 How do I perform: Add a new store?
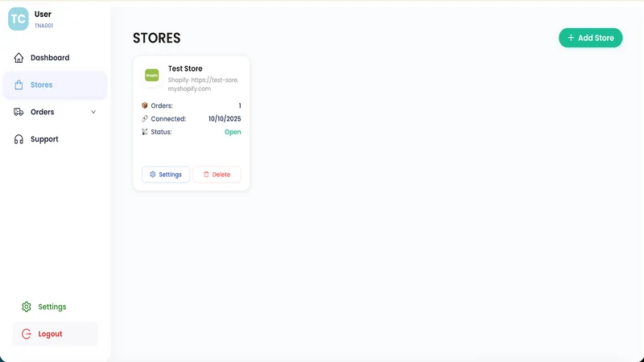(x=591, y=38)
